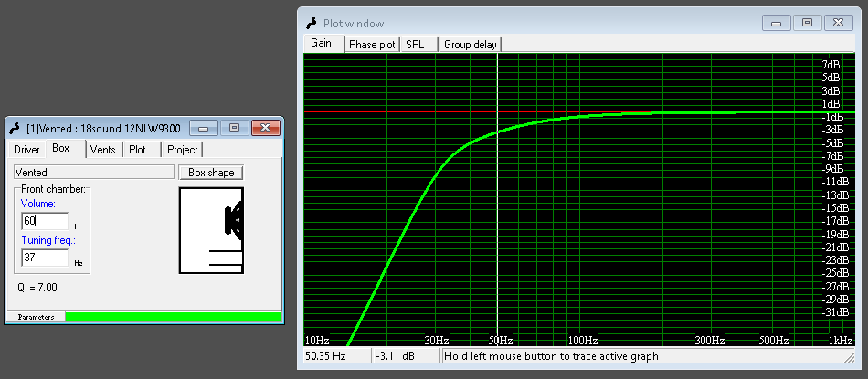View the SPL tab
Viewport: 868px width, 379px height.
[x=415, y=44]
